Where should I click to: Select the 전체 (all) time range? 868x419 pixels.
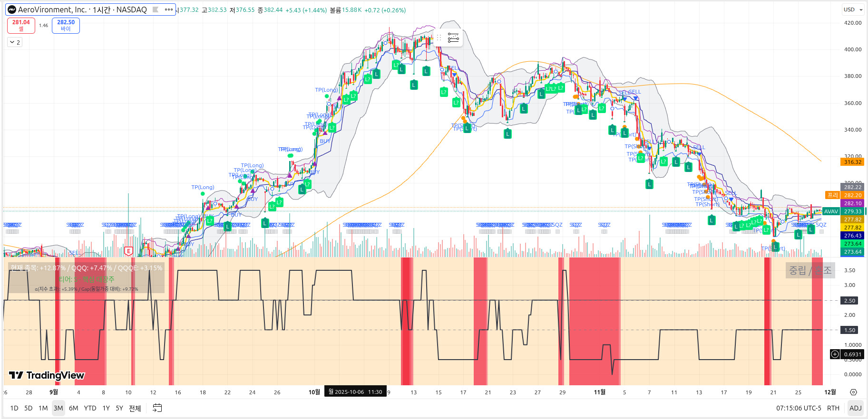(x=135, y=408)
